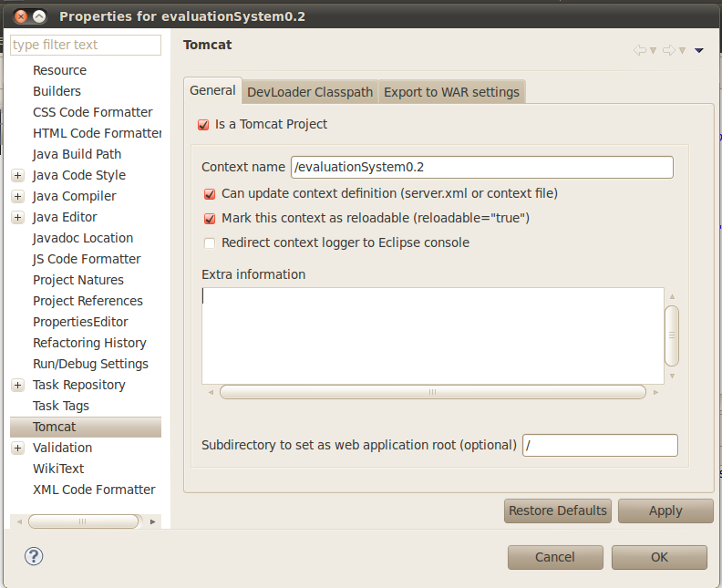722x588 pixels.
Task: Toggle Is a Tomcat Project checkbox
Action: tap(203, 125)
